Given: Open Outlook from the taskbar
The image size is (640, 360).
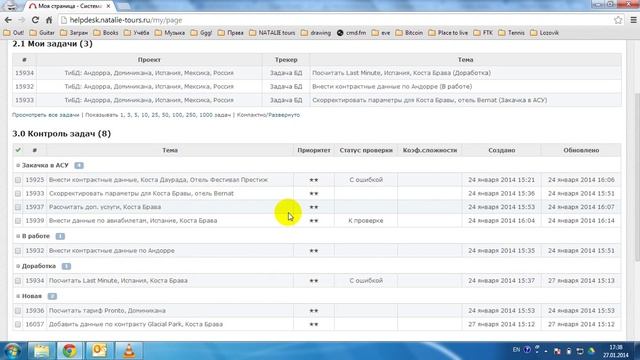Looking at the screenshot, I should [99, 351].
